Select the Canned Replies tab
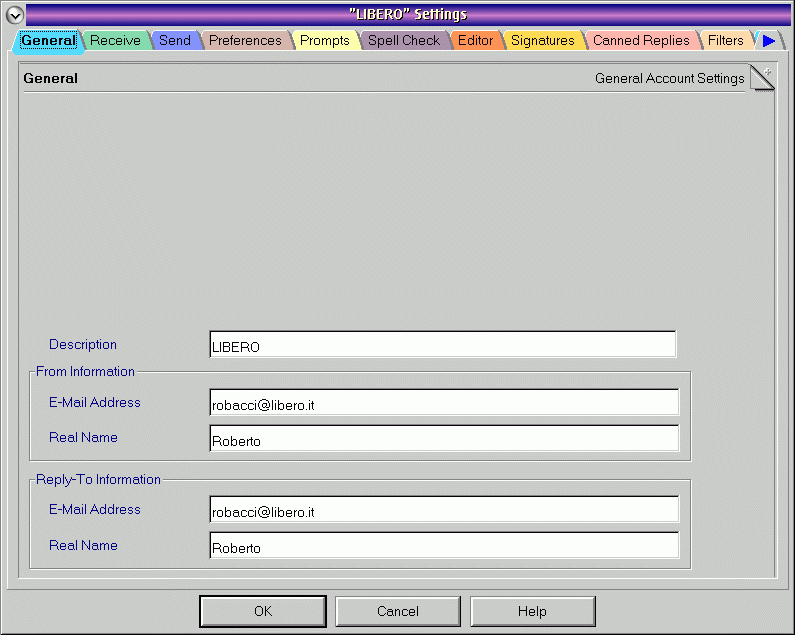This screenshot has width=795, height=635. pyautogui.click(x=641, y=41)
